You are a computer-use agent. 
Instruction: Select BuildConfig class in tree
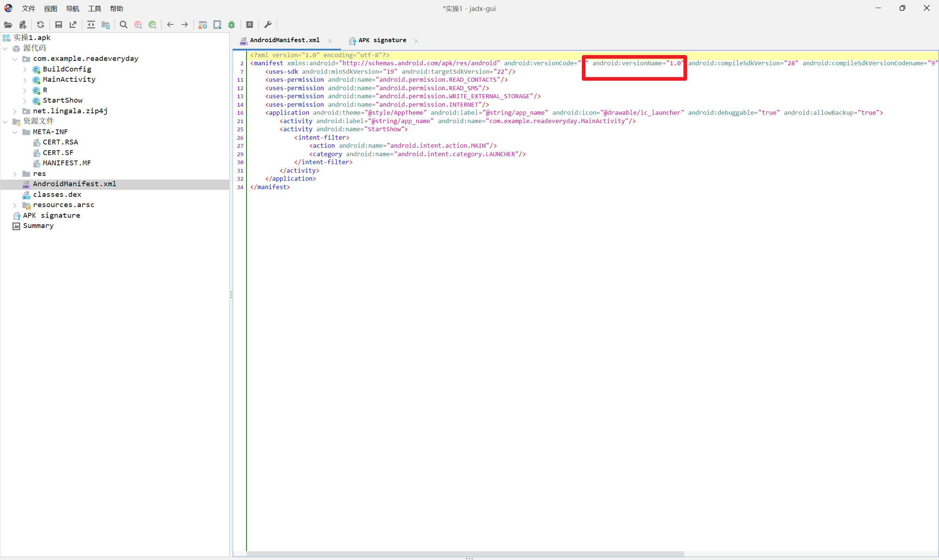pos(67,69)
